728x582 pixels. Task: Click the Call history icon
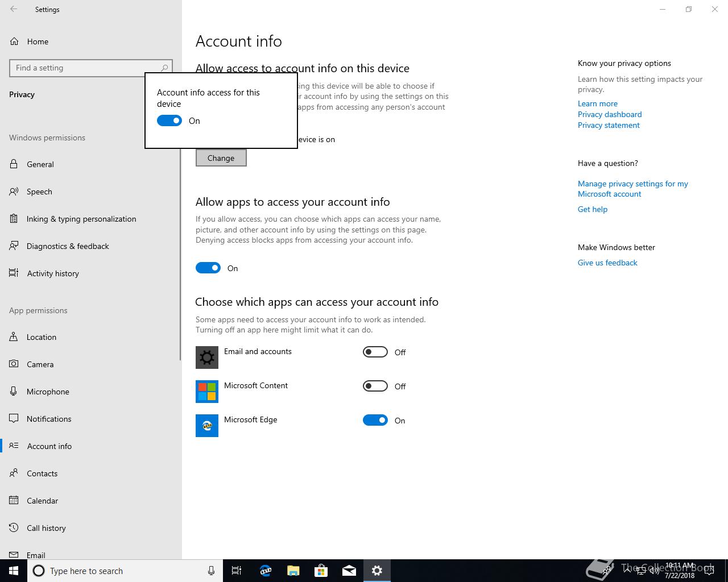tap(14, 528)
